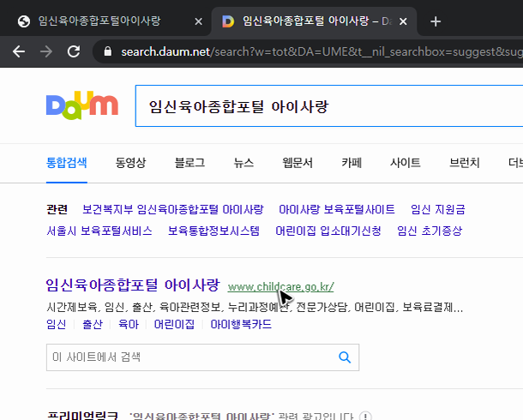Viewport: 523px width, 420px height.
Task: Click related search 보건복지부 임신육아종합포털 아이사랑
Action: pos(173,209)
